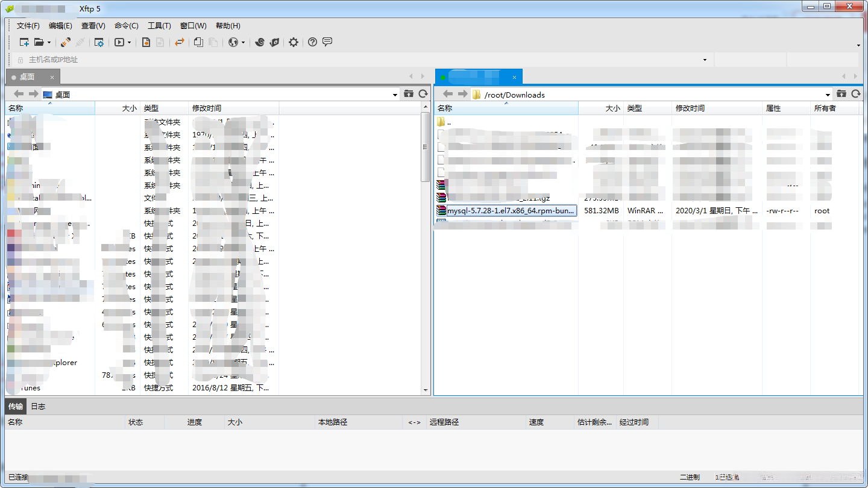Sort local files by 名称 column
868x488 pixels.
[x=49, y=108]
